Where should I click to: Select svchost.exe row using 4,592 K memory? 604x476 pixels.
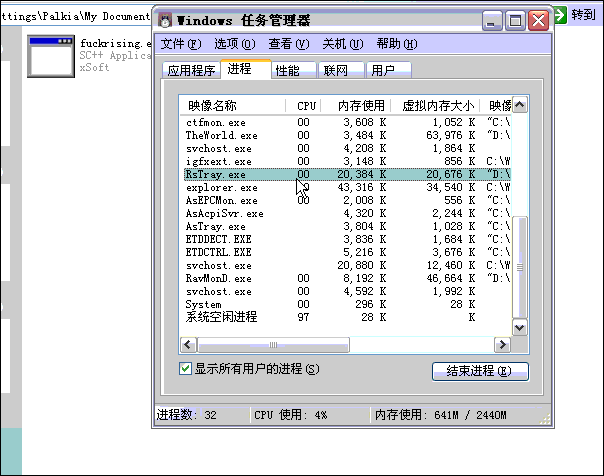click(x=347, y=292)
